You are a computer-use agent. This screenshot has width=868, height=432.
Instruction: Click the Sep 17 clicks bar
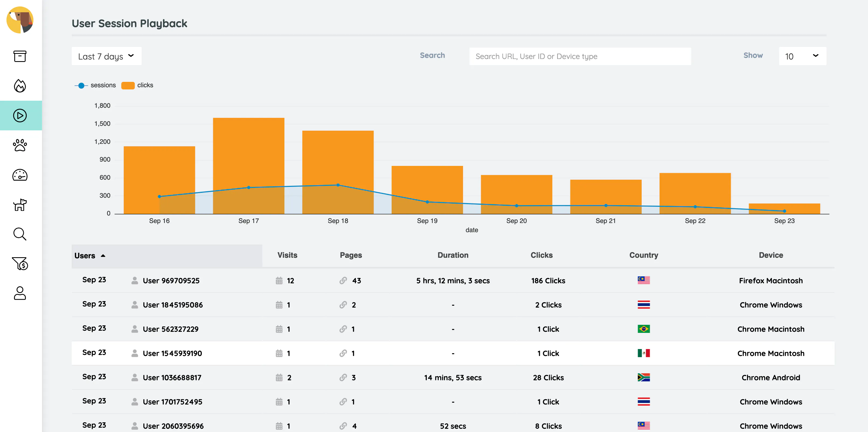point(249,166)
